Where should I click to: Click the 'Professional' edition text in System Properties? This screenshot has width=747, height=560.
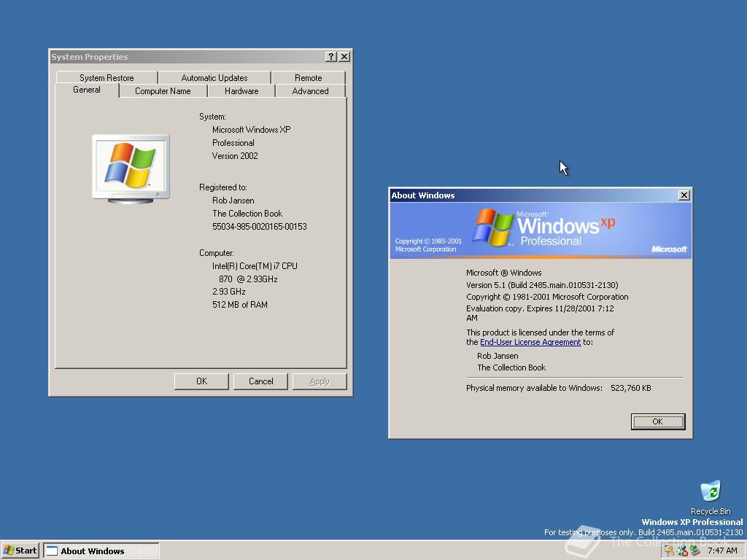(x=233, y=143)
